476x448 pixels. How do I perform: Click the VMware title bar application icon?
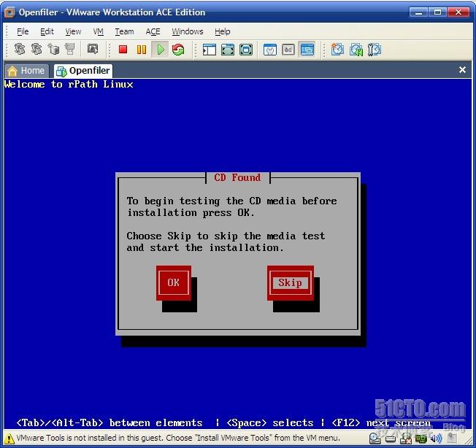[9, 12]
